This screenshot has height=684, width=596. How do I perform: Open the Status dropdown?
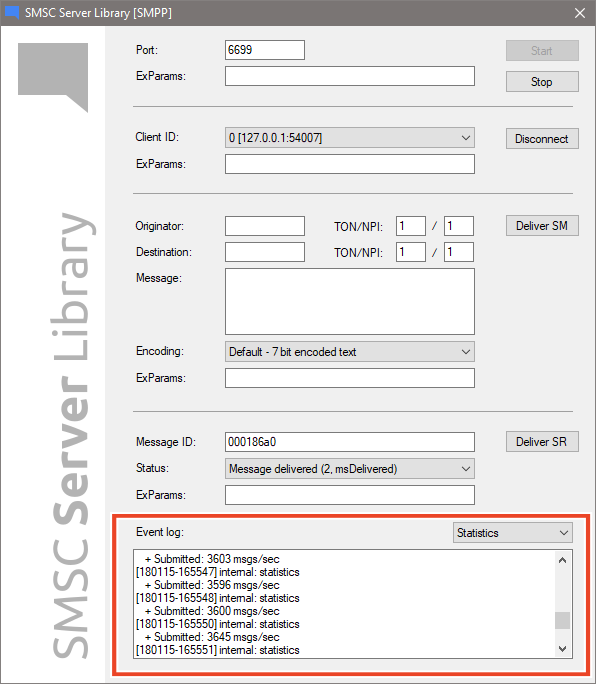[x=349, y=469]
